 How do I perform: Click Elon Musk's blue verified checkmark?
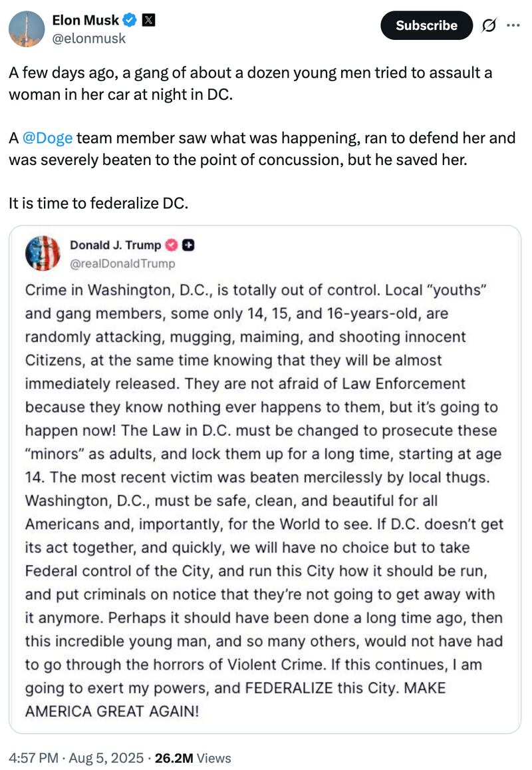pyautogui.click(x=130, y=20)
